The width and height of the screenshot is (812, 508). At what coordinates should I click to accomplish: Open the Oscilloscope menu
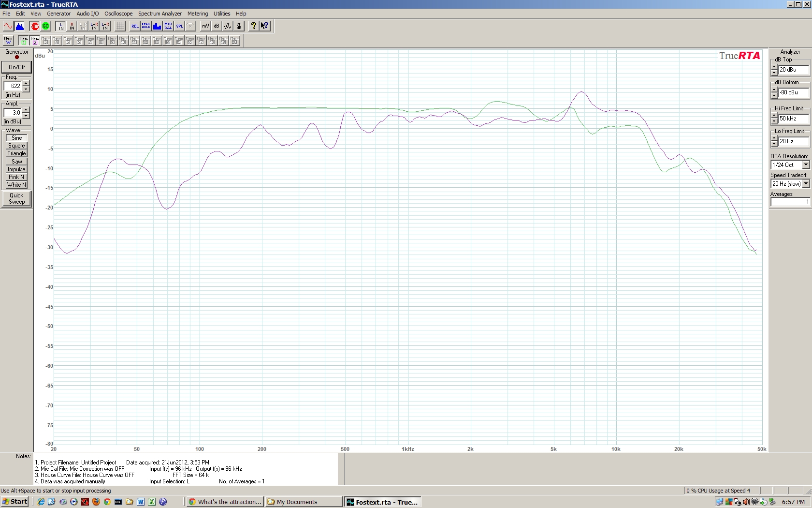click(118, 14)
